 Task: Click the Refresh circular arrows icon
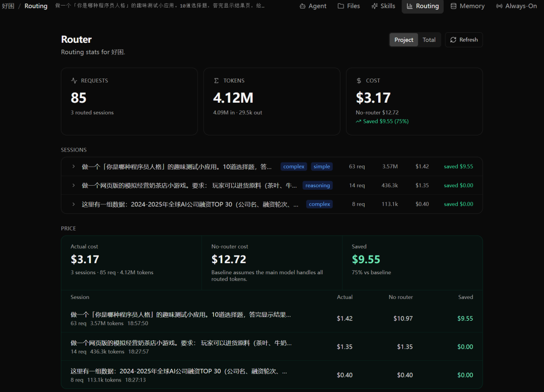[x=453, y=40]
